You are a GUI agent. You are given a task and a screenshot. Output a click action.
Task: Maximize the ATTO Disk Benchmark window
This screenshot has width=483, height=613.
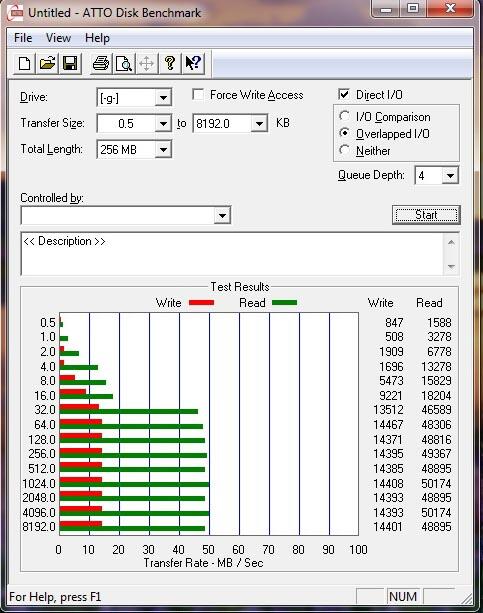coord(413,9)
